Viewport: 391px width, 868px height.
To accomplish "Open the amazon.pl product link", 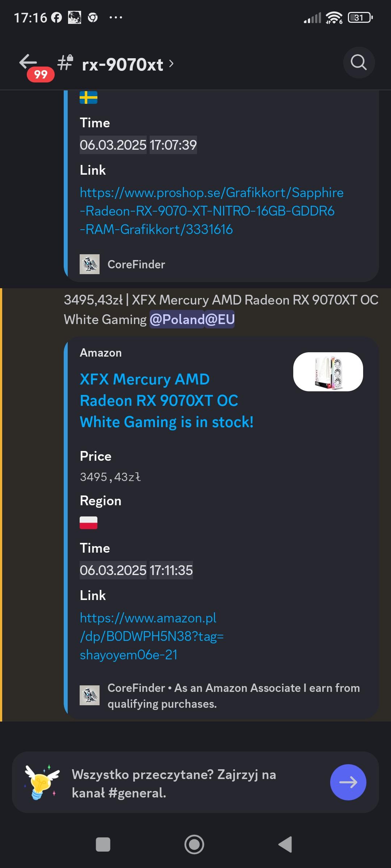I will (152, 636).
